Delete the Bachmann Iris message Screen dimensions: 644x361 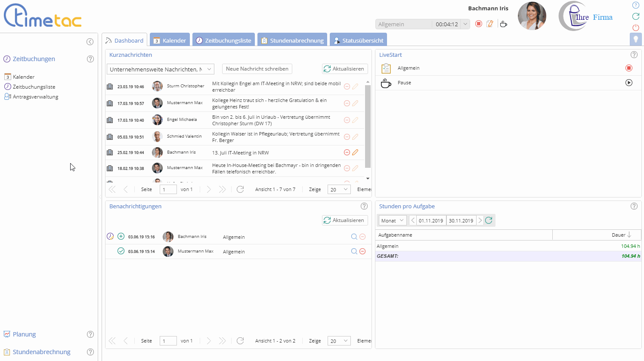[x=347, y=152]
